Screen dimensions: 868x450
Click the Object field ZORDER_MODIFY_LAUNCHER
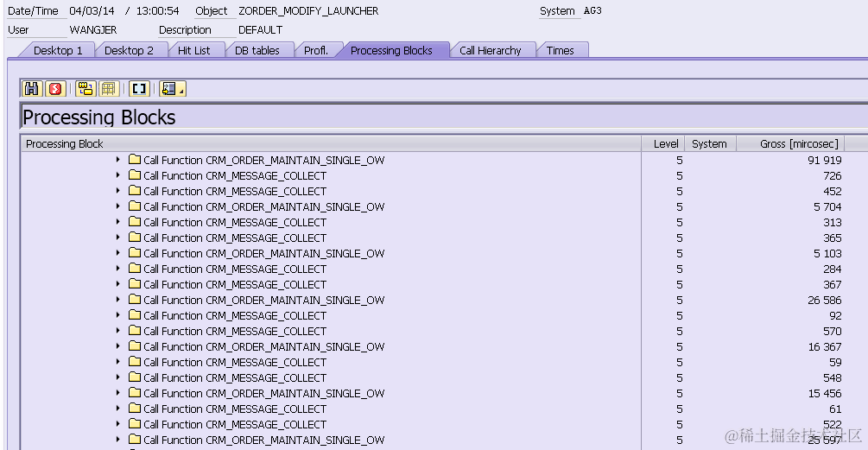(308, 11)
